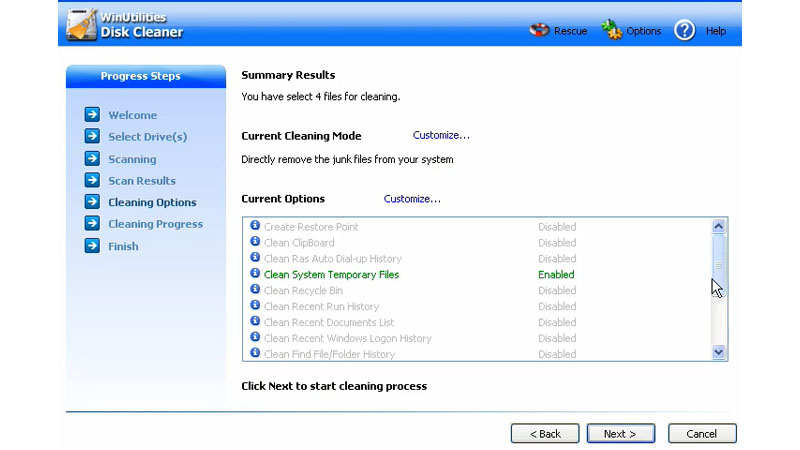Select the 'Create Restore Point' row text
The image size is (800, 450).
pos(311,227)
